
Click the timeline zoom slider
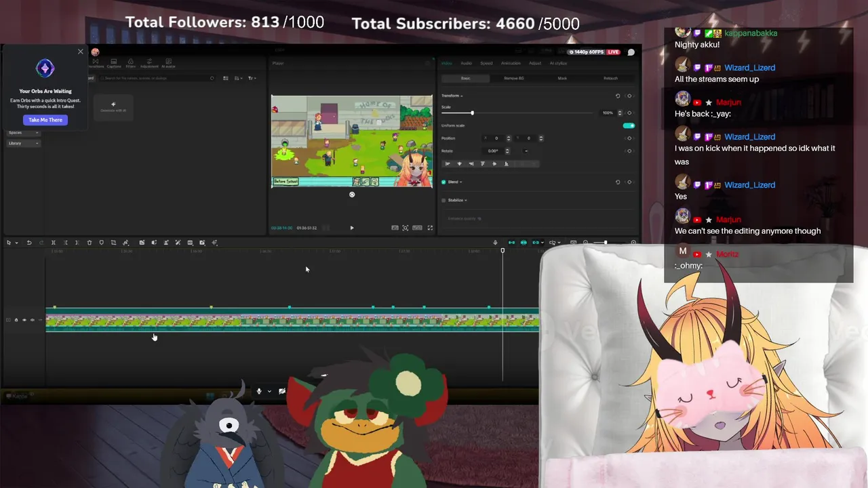point(606,243)
